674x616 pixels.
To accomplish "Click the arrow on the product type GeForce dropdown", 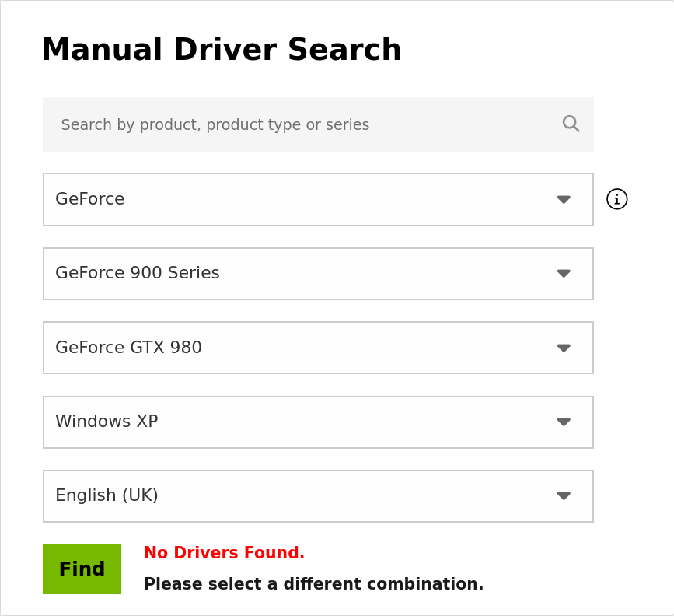I will 564,199.
